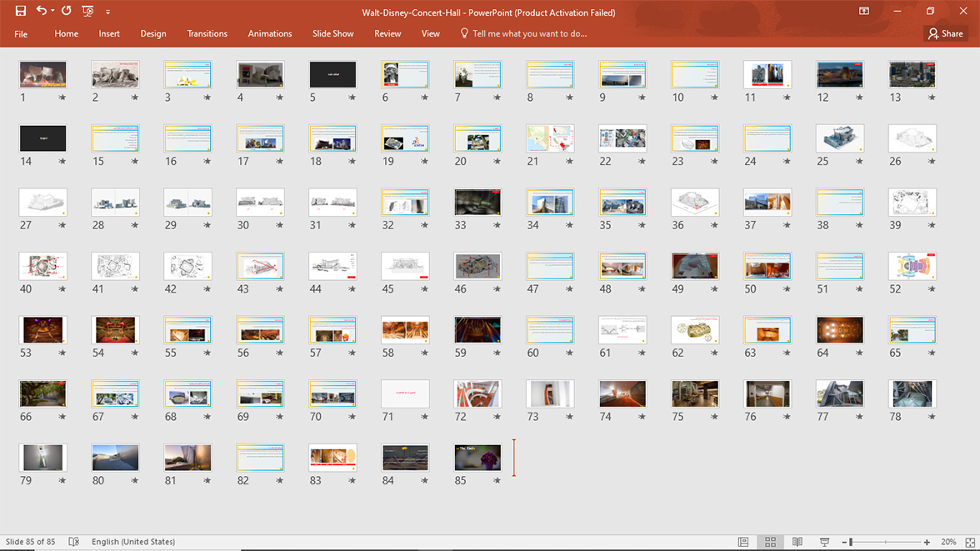Image resolution: width=980 pixels, height=551 pixels.
Task: Click the Save icon in Quick Access Toolbar
Action: coord(21,11)
